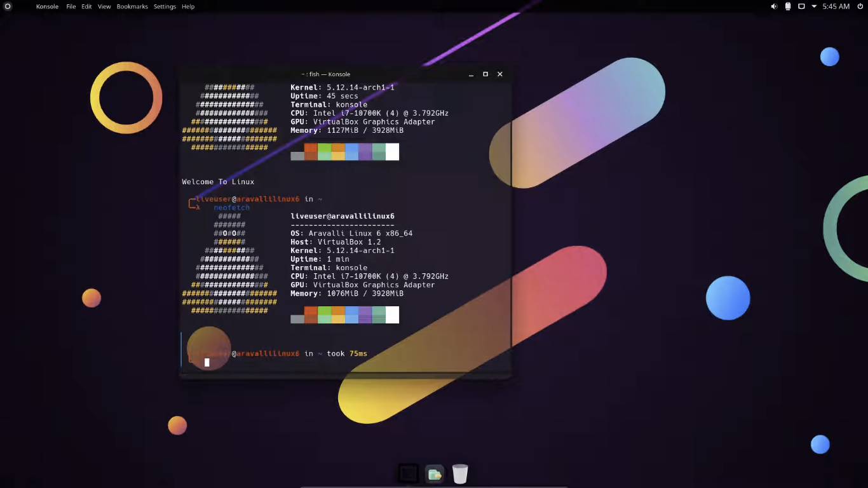
Task: Click the "took 75ms" text
Action: (x=347, y=353)
